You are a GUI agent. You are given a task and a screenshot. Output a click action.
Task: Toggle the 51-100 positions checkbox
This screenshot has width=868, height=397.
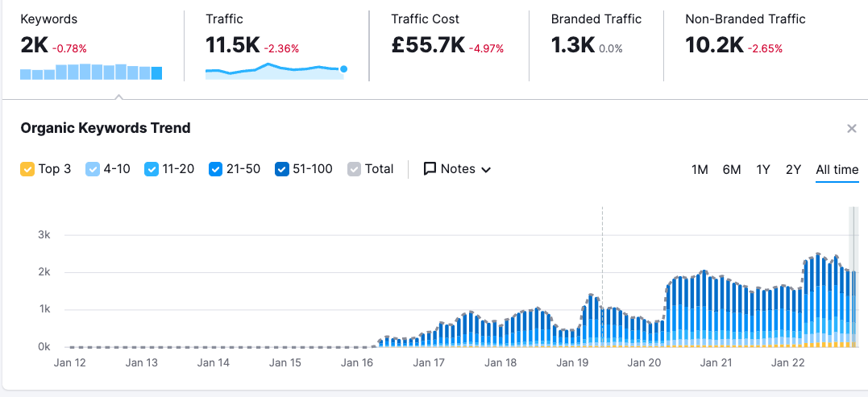point(282,169)
